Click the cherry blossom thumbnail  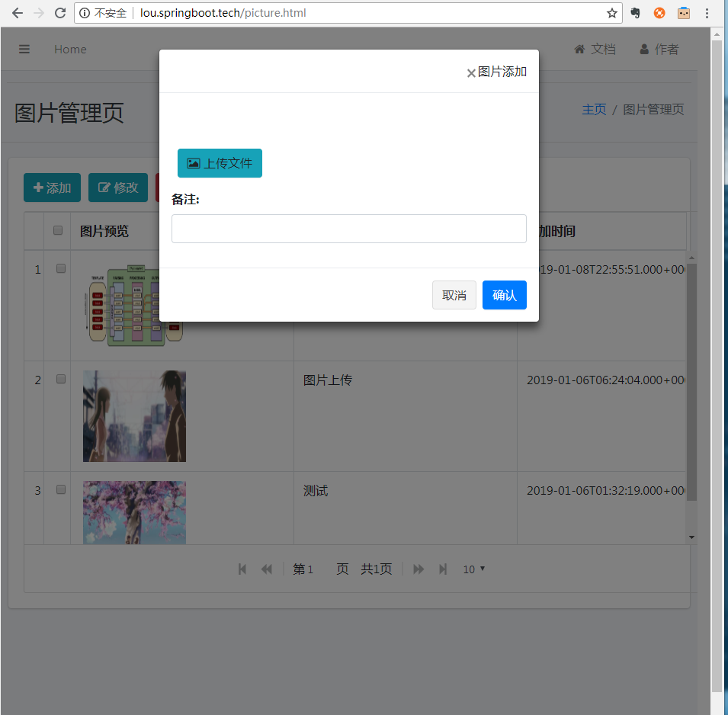pyautogui.click(x=134, y=512)
